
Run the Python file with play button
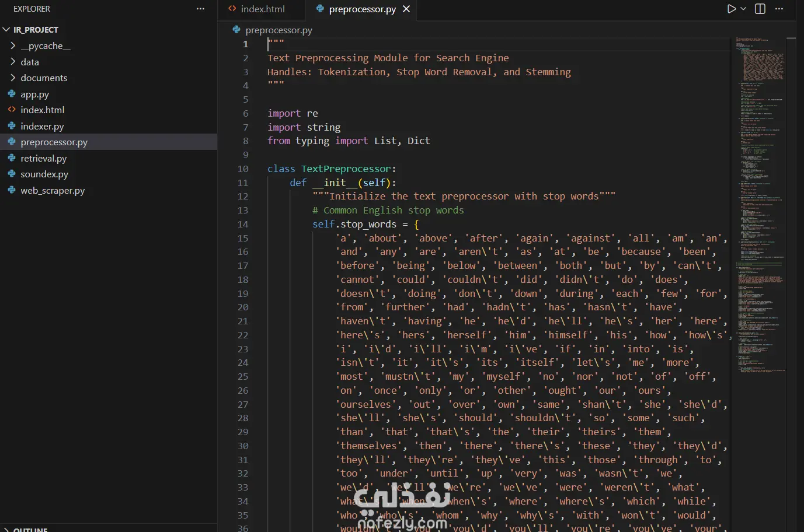pos(731,9)
